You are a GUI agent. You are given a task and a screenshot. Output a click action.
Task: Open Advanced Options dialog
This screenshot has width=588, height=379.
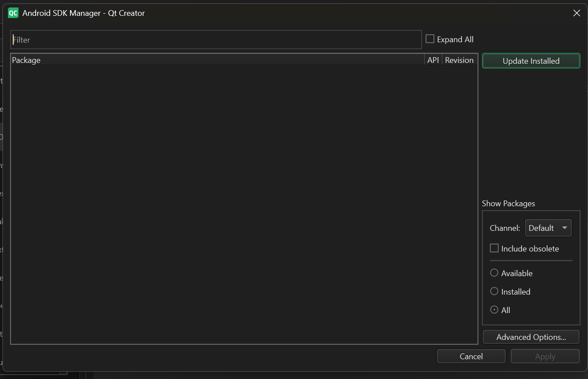click(x=531, y=337)
